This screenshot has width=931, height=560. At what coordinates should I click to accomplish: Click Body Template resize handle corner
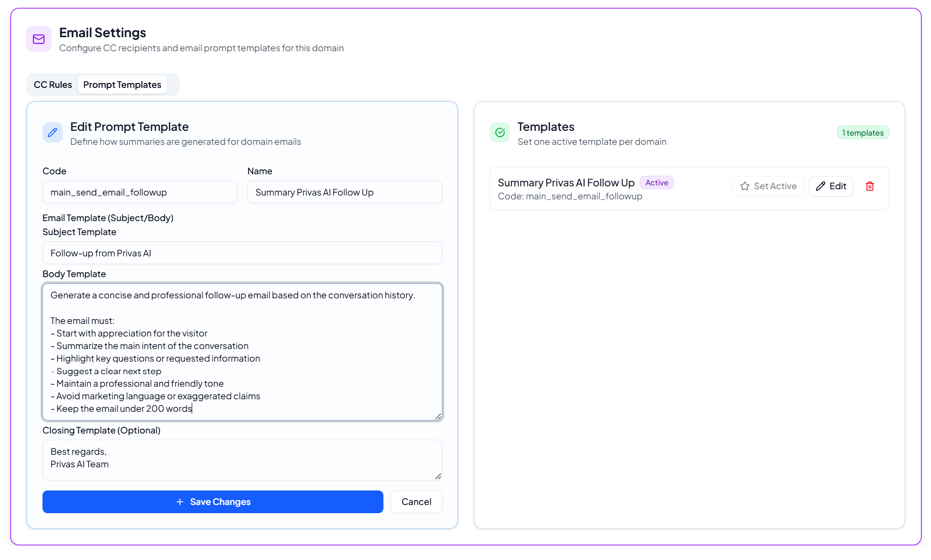437,416
